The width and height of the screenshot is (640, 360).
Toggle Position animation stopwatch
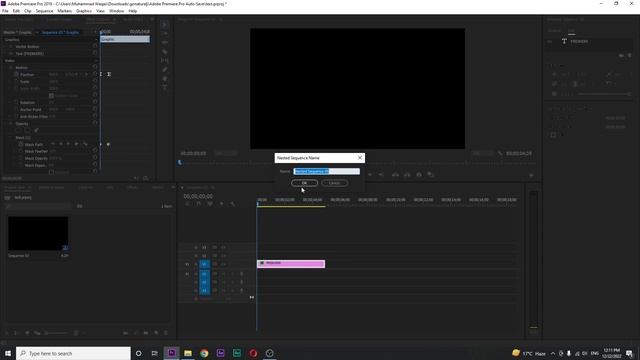pos(16,75)
